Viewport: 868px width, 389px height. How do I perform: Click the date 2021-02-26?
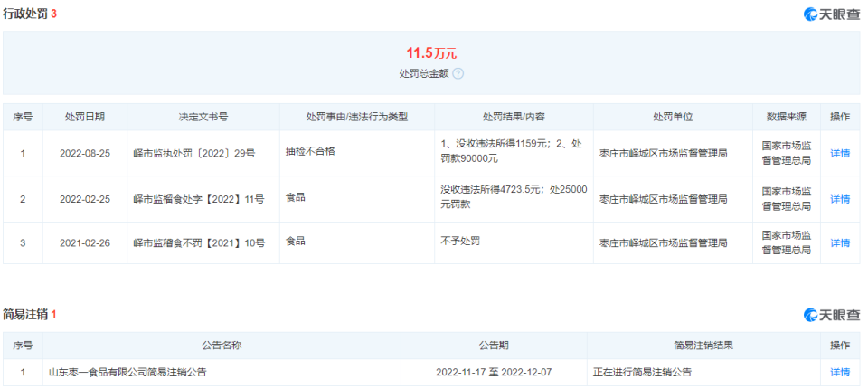click(85, 242)
